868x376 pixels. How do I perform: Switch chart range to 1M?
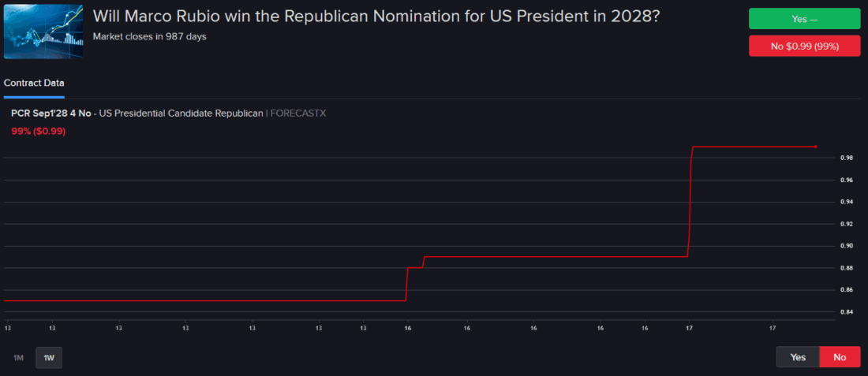[x=18, y=358]
